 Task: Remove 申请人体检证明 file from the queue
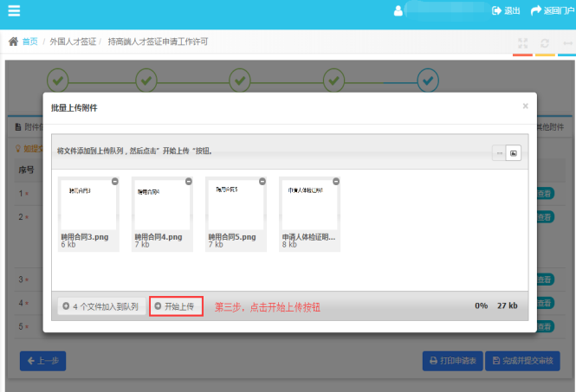tap(336, 181)
